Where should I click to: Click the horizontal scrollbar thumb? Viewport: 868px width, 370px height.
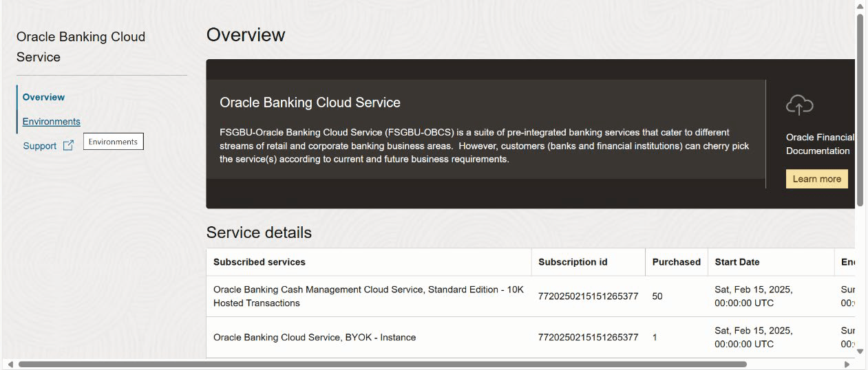(x=383, y=364)
